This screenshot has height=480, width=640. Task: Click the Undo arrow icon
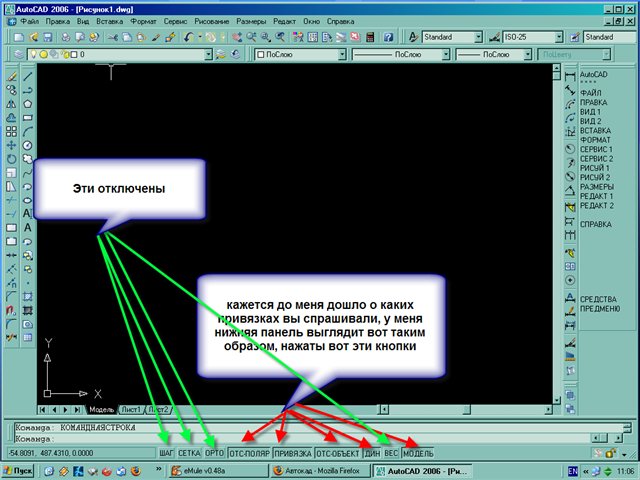point(188,37)
